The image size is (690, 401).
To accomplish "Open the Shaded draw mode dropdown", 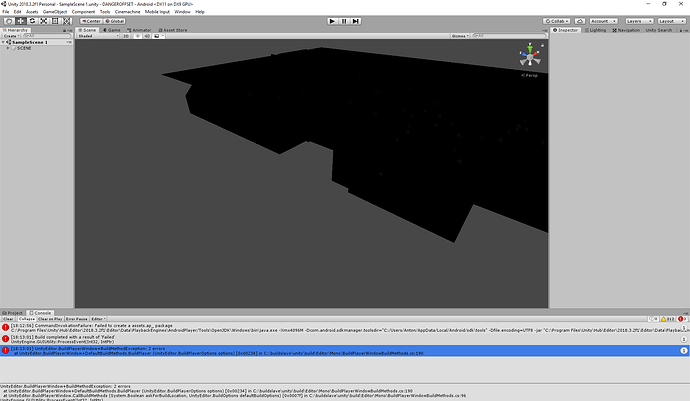I will (x=98, y=36).
